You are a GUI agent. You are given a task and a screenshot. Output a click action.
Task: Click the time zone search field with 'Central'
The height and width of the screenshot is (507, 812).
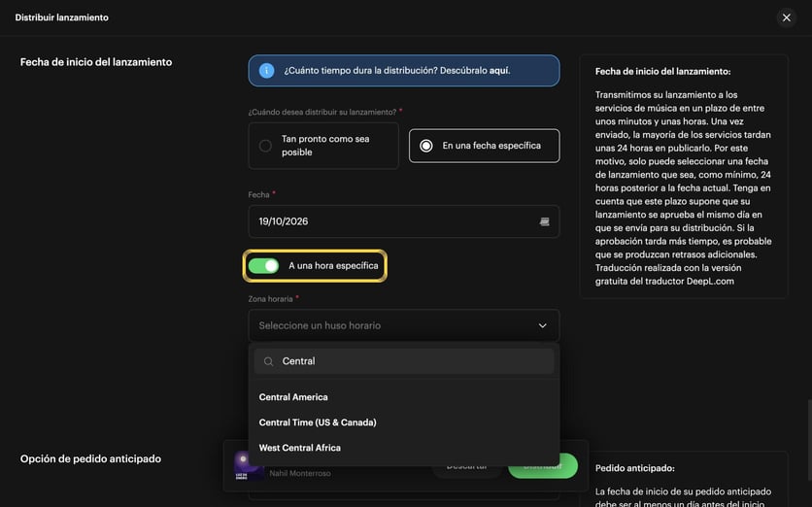(403, 361)
